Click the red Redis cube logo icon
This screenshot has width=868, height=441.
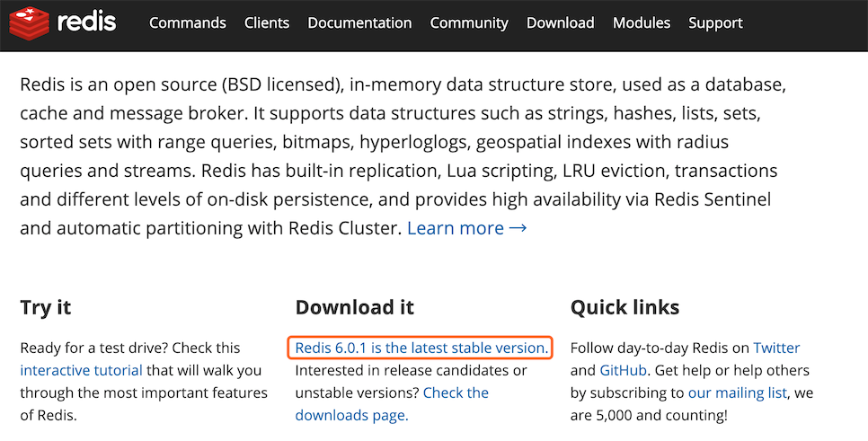coord(29,22)
